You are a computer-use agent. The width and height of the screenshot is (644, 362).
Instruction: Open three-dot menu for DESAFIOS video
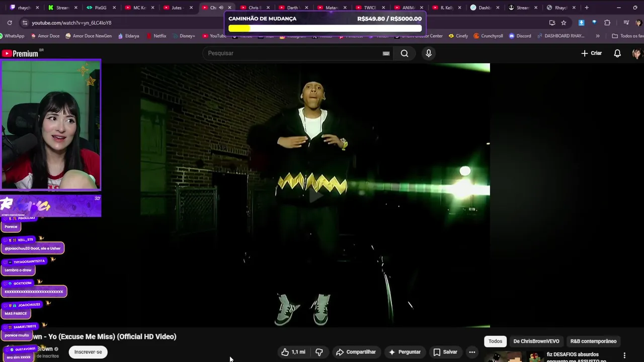tap(624, 355)
